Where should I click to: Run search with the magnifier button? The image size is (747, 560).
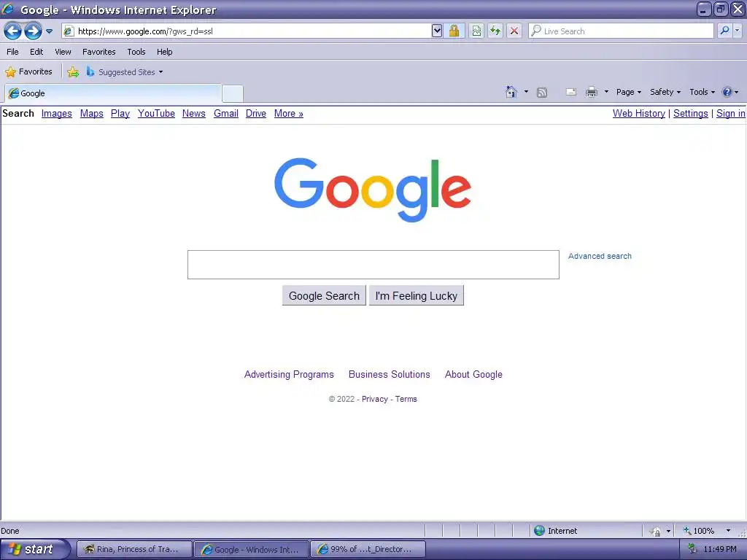click(x=724, y=31)
